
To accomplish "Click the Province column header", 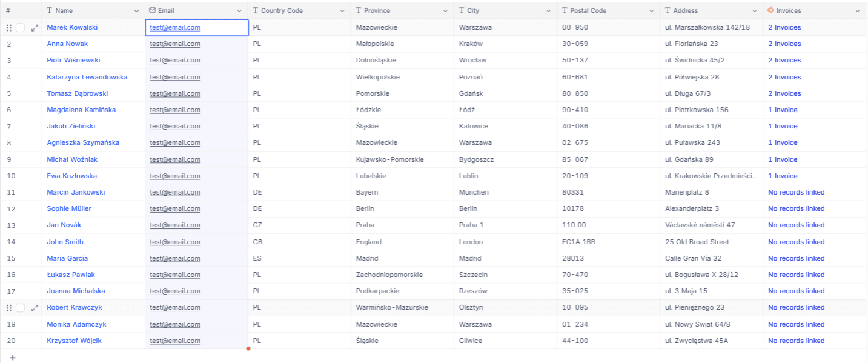I will [377, 10].
